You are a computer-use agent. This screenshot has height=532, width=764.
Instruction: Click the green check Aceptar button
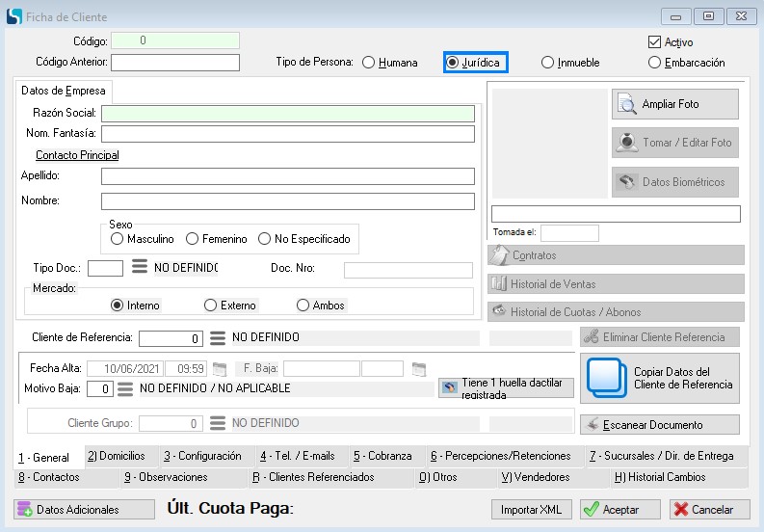tap(619, 509)
